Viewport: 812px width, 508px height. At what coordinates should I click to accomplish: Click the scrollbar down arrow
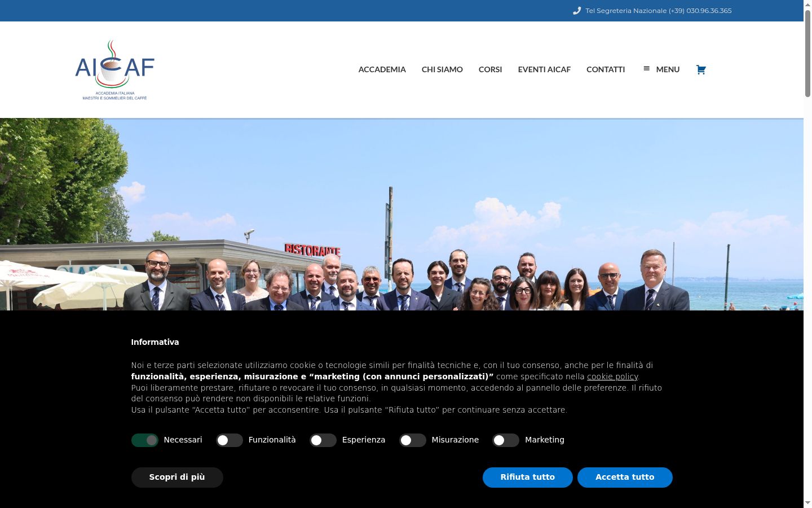(x=807, y=503)
